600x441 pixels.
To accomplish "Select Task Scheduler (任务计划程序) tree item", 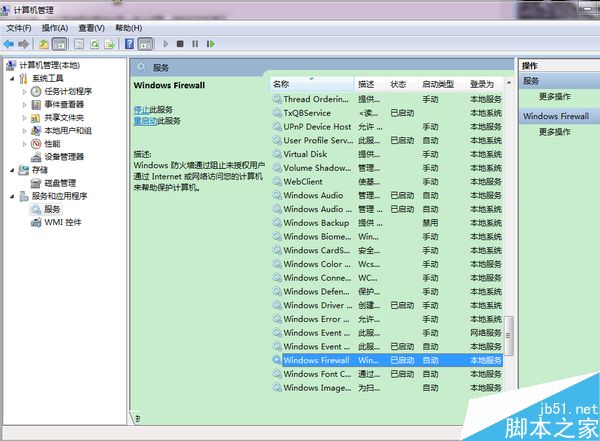I will tap(68, 91).
